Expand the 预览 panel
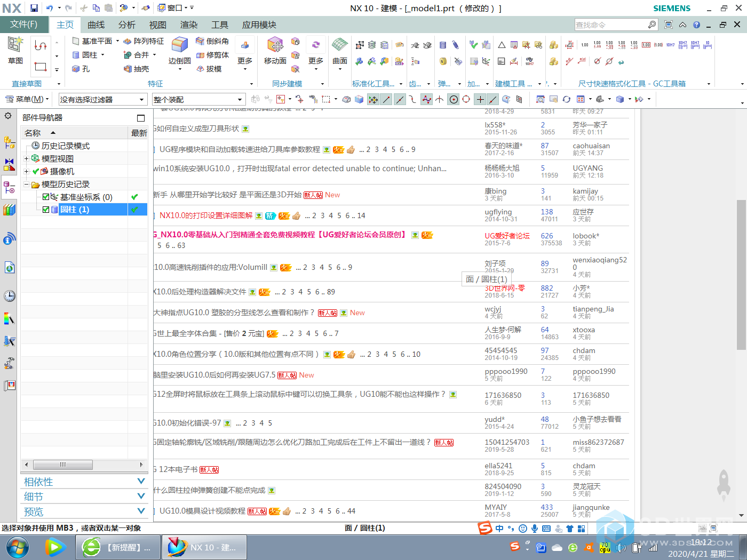Image resolution: width=747 pixels, height=560 pixels. click(x=84, y=511)
